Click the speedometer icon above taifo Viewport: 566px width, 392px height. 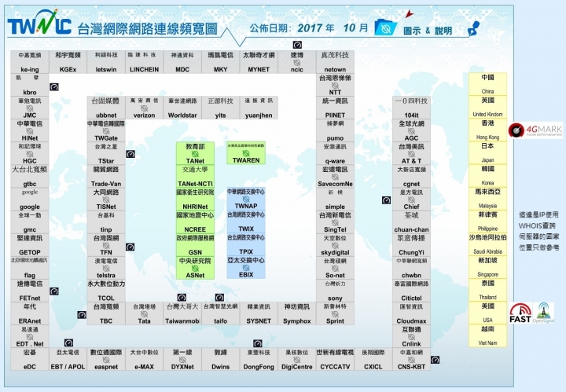click(x=219, y=298)
